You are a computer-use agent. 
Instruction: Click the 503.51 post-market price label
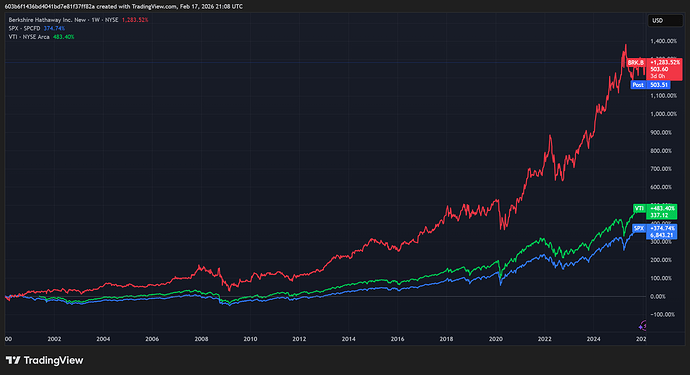pos(659,85)
